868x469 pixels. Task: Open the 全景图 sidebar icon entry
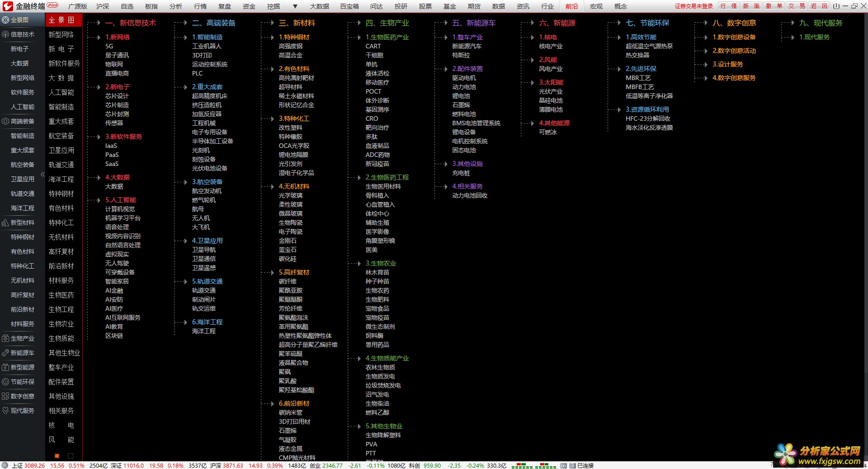click(x=6, y=20)
